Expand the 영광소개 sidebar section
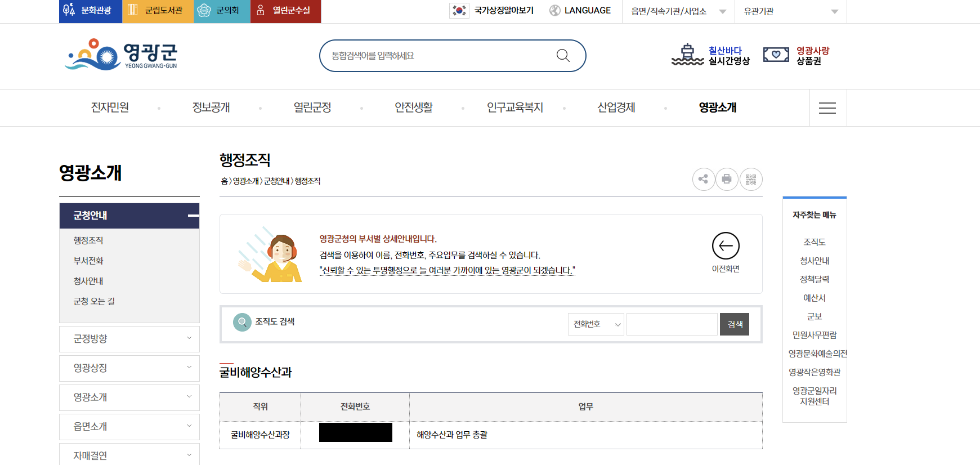The image size is (980, 465). click(129, 397)
